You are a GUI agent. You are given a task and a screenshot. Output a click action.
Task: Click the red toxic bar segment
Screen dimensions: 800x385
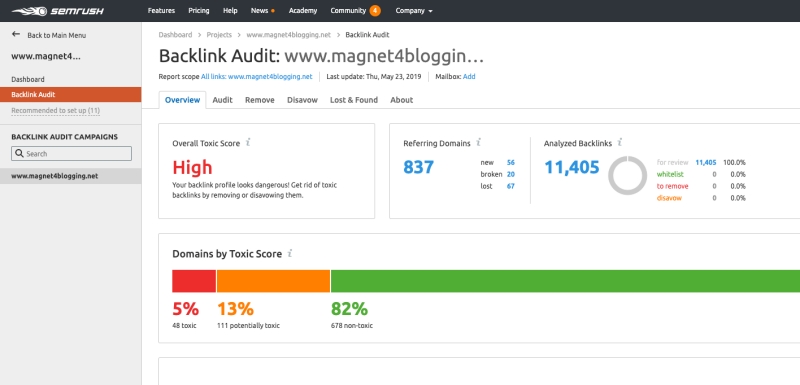[x=194, y=281]
